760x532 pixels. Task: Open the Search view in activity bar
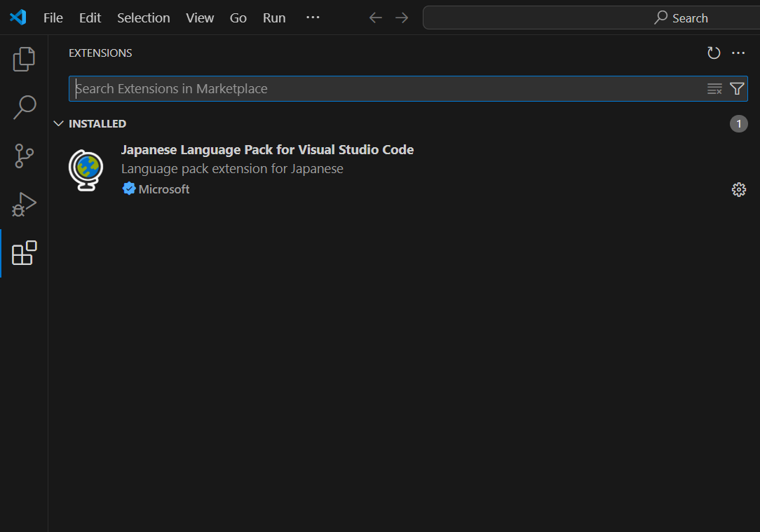(x=24, y=107)
